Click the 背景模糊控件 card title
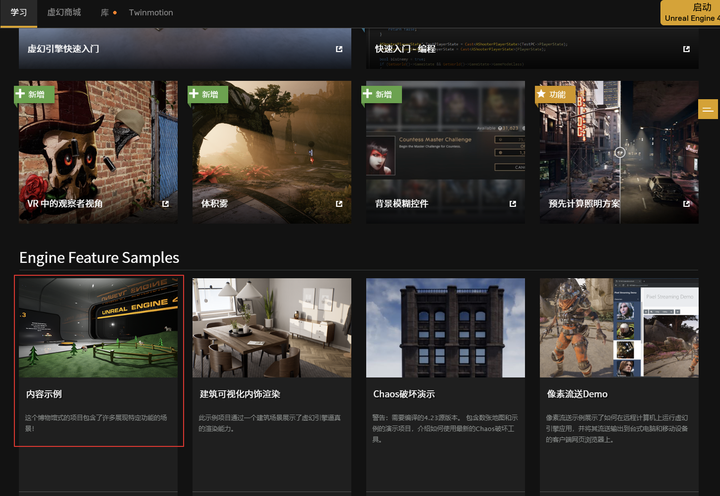Image resolution: width=720 pixels, height=496 pixels. [401, 203]
